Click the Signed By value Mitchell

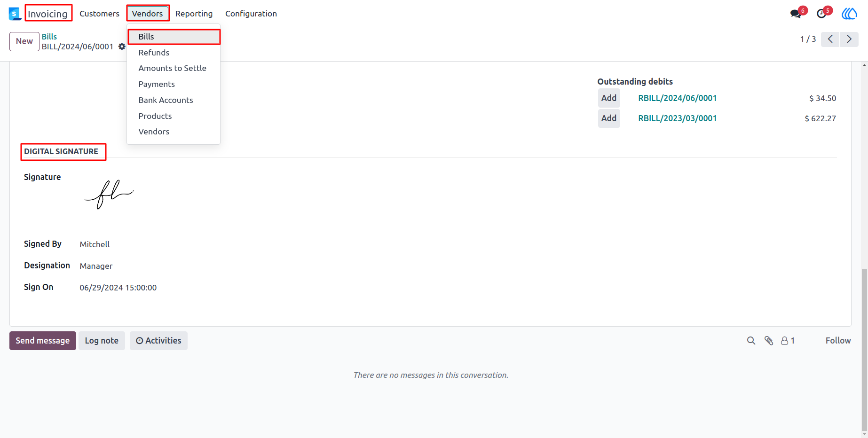pos(95,244)
